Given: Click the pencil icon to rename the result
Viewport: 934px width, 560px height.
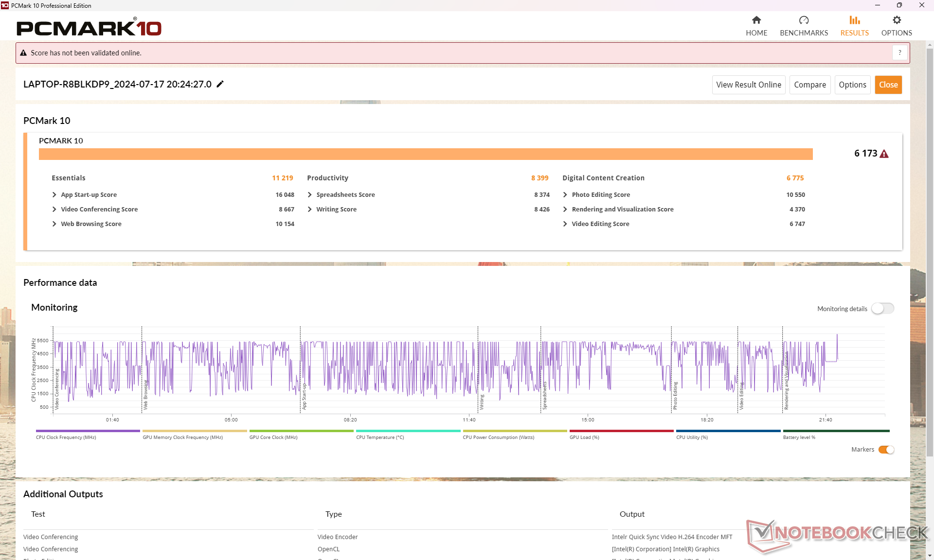Looking at the screenshot, I should (220, 84).
